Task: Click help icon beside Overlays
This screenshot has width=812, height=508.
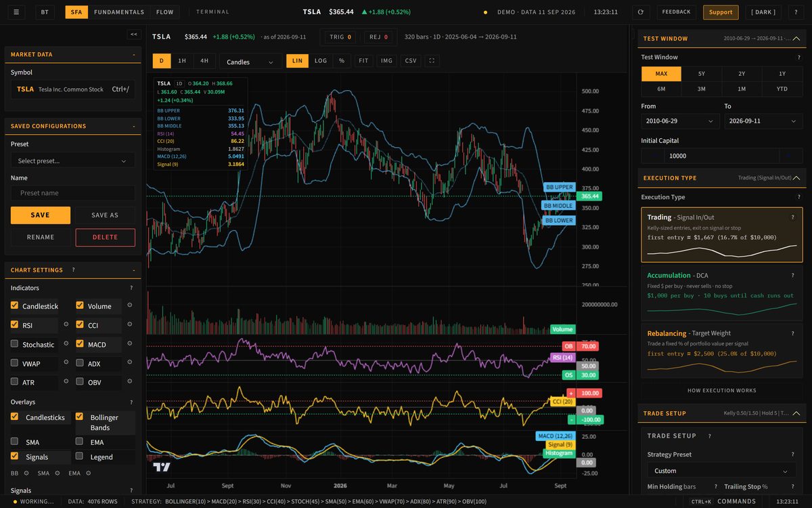Action: (131, 402)
